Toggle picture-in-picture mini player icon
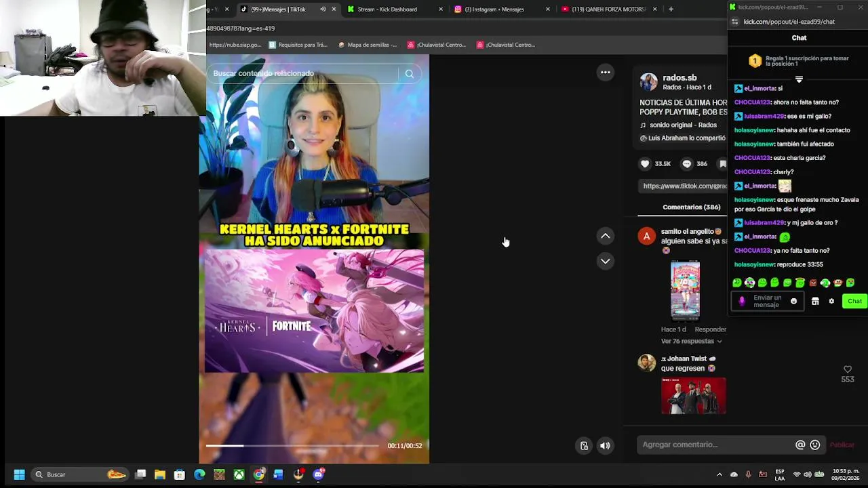This screenshot has height=488, width=868. (x=584, y=446)
